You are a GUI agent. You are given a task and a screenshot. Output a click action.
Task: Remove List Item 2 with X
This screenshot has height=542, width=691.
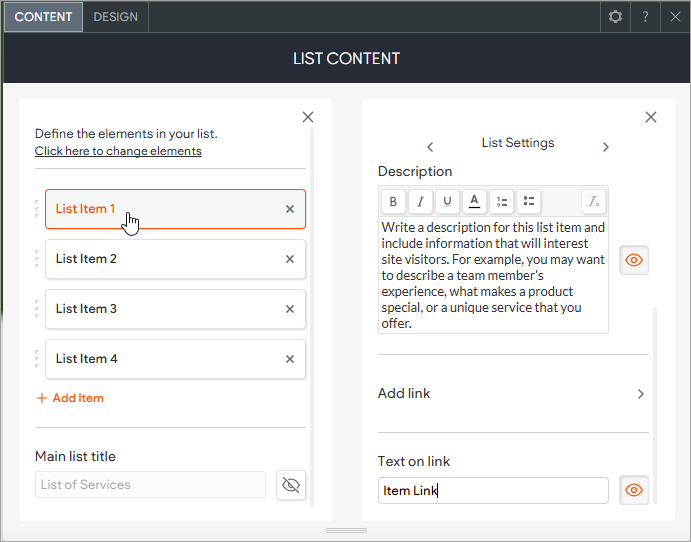pos(290,259)
